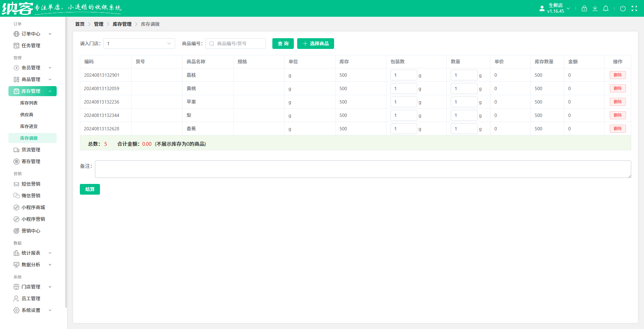This screenshot has width=644, height=329.
Task: Click the 查询 button
Action: (283, 44)
